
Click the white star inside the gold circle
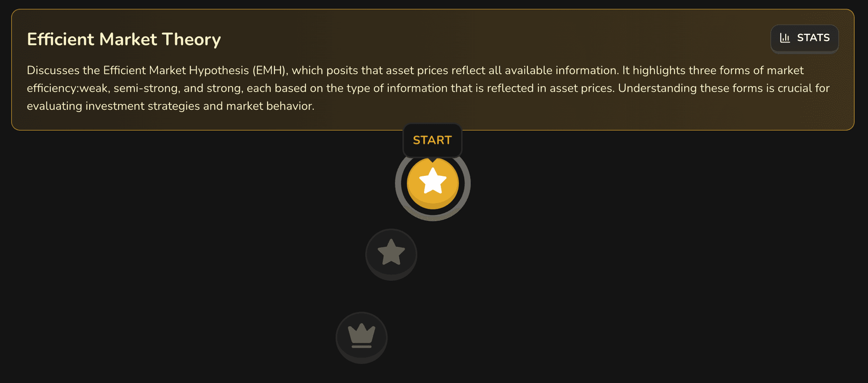click(433, 181)
